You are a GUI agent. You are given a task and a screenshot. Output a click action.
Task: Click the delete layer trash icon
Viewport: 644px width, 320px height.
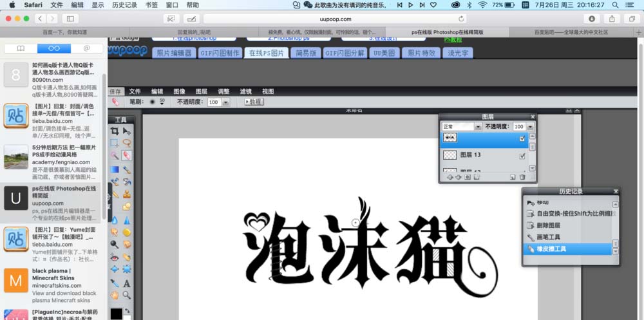click(522, 177)
